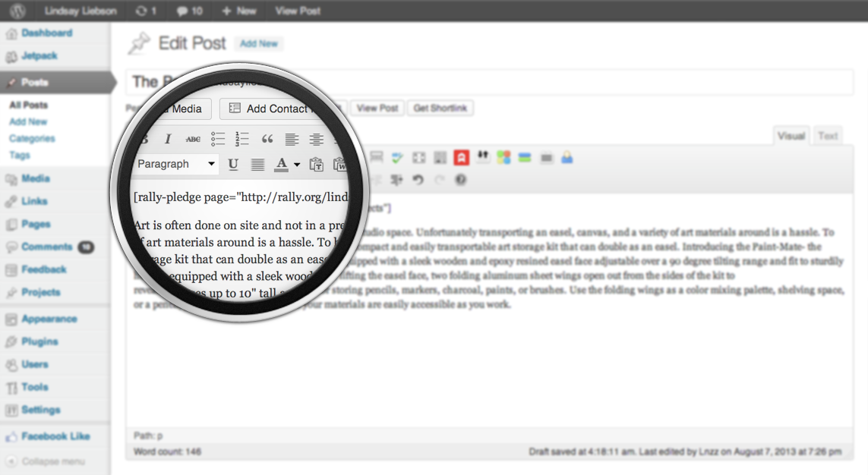This screenshot has height=475, width=868.
Task: Toggle italic formatting in the editor toolbar
Action: 168,139
